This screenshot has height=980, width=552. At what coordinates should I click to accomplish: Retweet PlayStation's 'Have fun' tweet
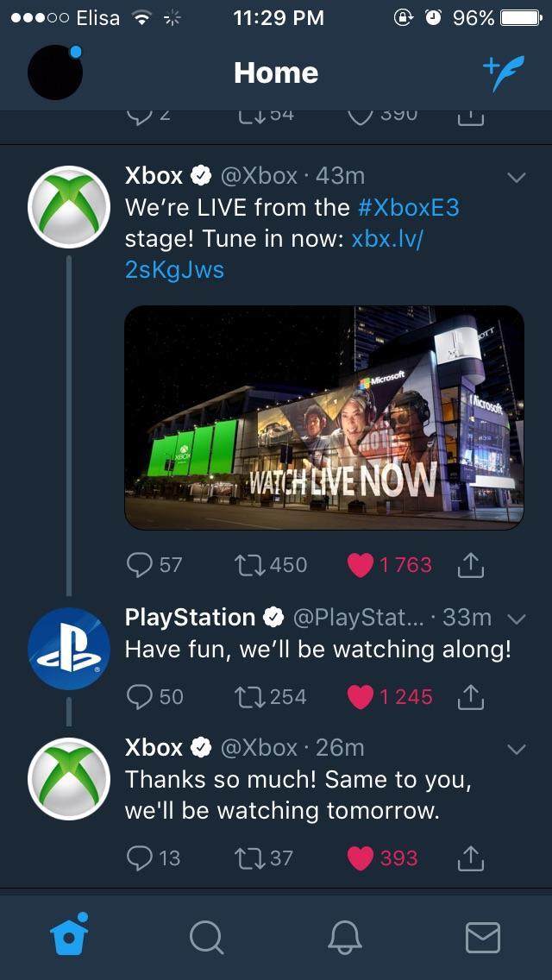[251, 696]
